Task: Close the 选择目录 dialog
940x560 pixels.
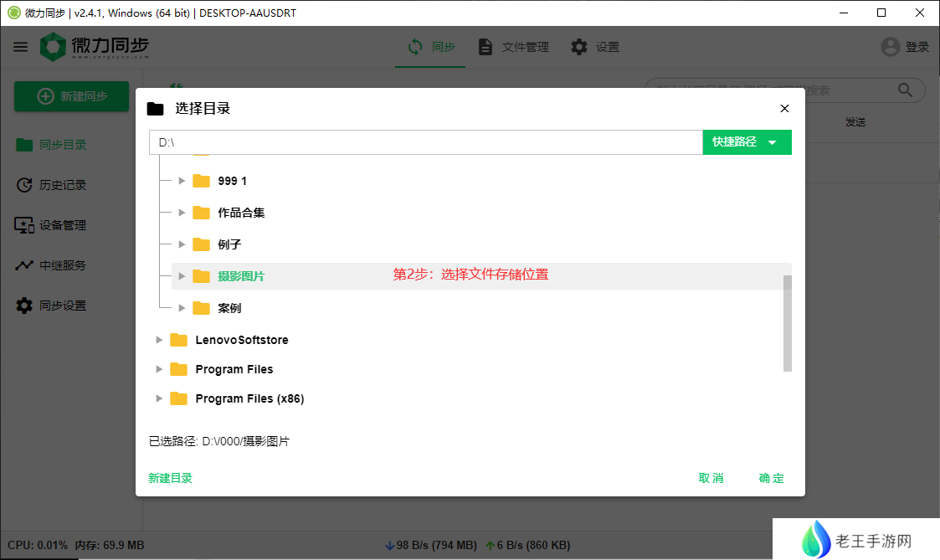Action: click(784, 109)
